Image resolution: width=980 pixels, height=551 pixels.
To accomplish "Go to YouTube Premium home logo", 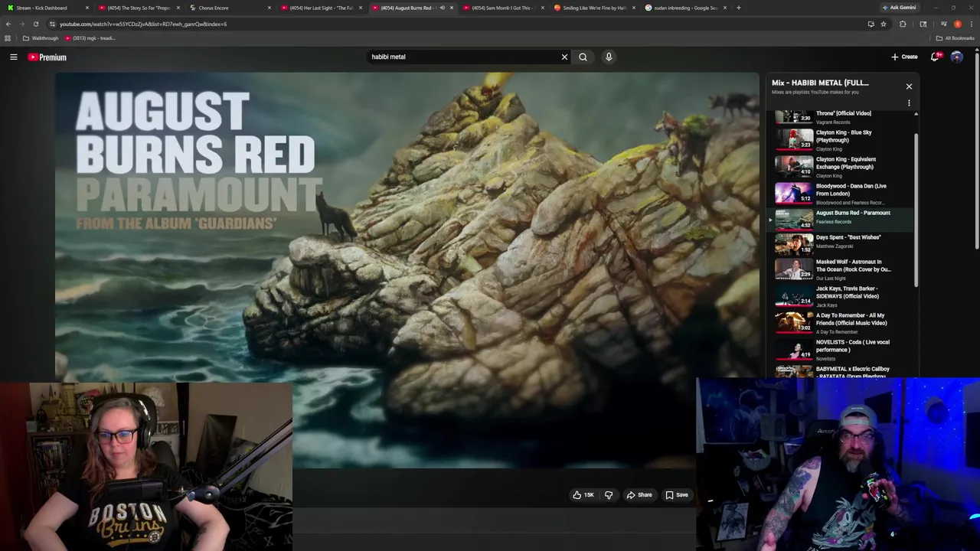I will pyautogui.click(x=47, y=57).
